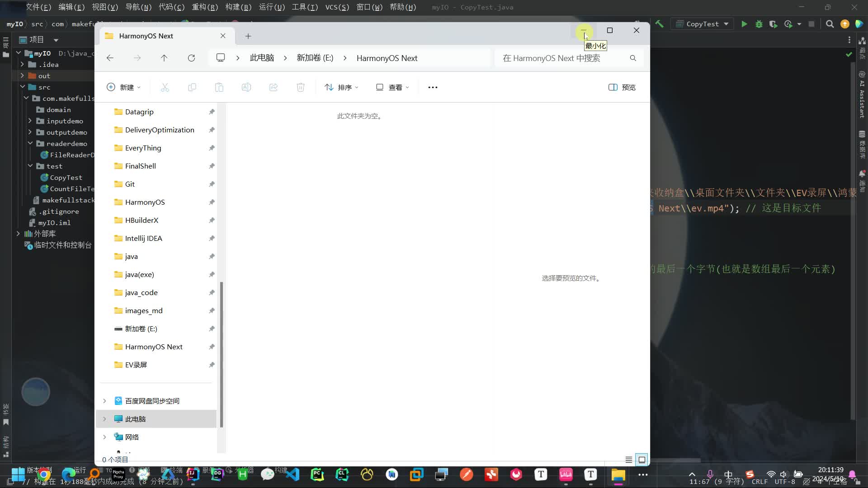Expand the This PC tree node
868x488 pixels.
(104, 419)
